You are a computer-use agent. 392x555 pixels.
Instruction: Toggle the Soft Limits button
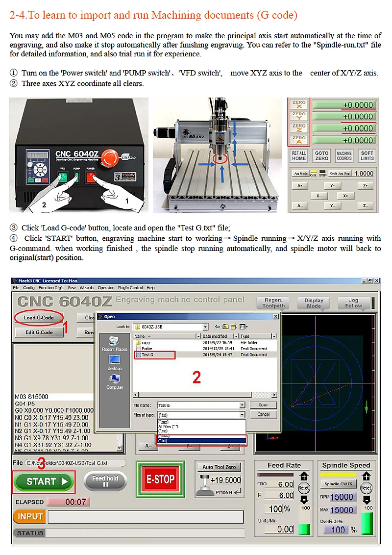[x=367, y=156]
